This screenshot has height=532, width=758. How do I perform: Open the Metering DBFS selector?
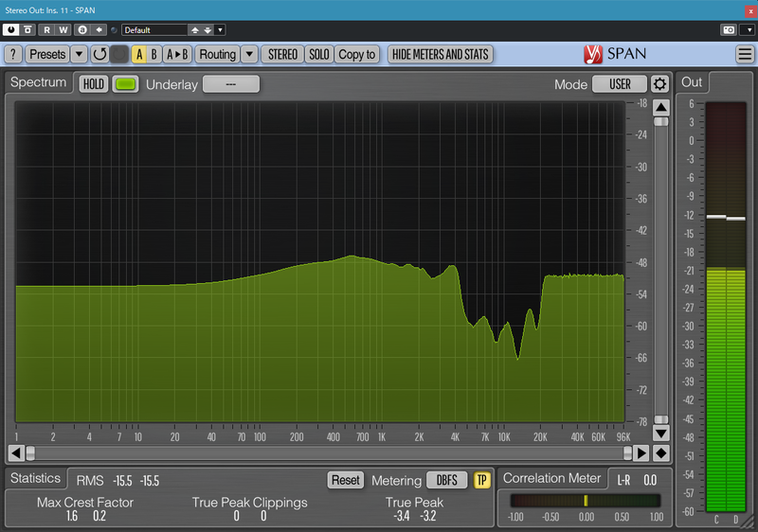446,480
